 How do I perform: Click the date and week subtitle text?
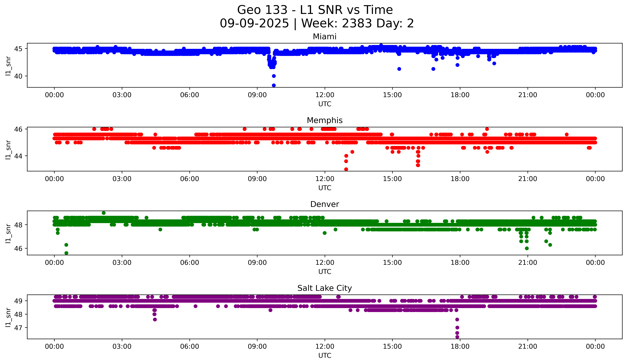point(316,23)
